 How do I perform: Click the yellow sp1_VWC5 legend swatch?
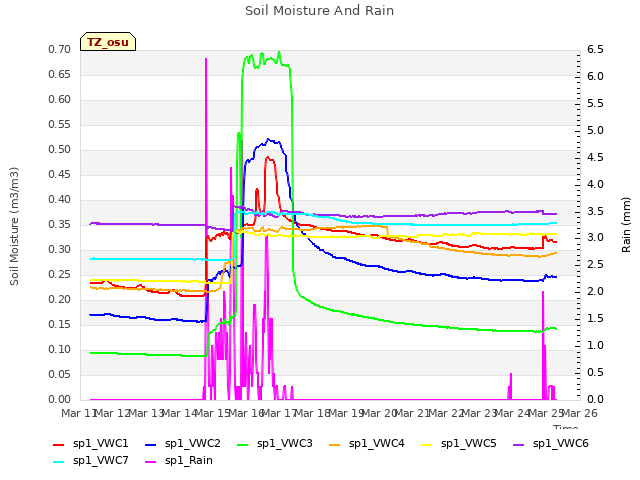coord(427,445)
